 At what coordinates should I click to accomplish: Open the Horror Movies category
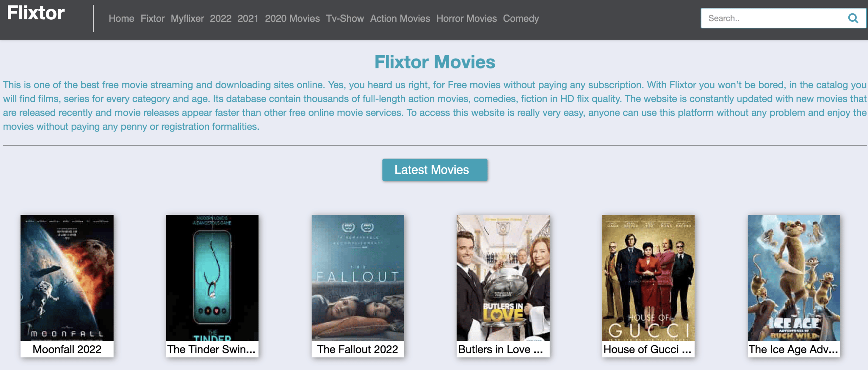[x=467, y=19]
